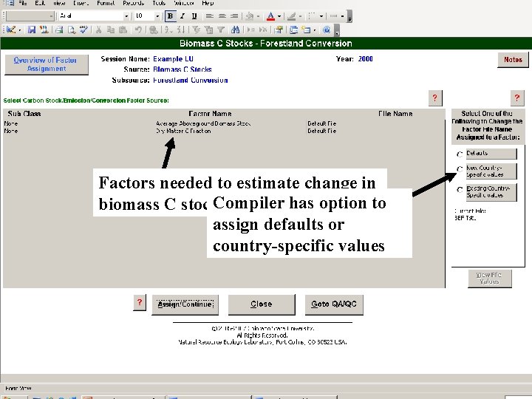Click the Goto QA/QC button
This screenshot has width=532, height=399.
tap(334, 304)
